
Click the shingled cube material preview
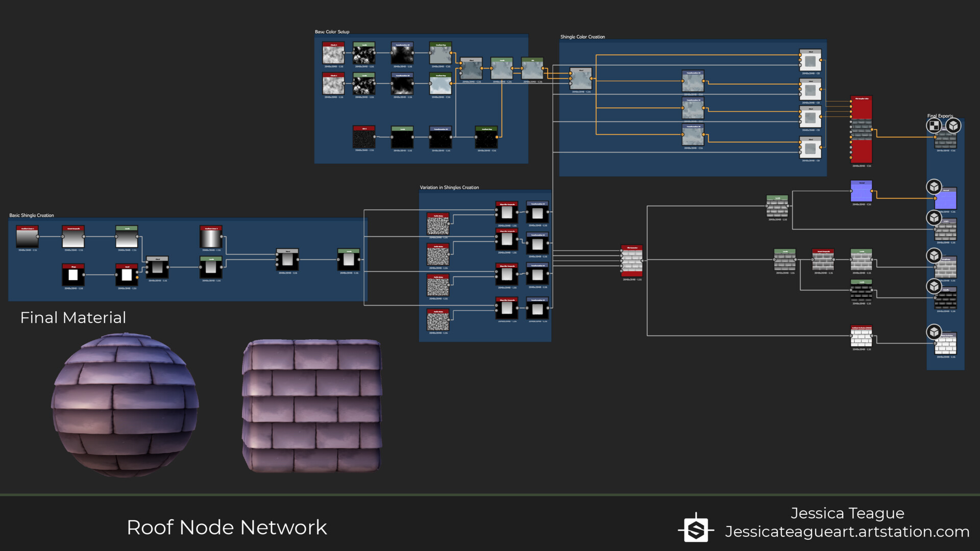[x=312, y=406]
